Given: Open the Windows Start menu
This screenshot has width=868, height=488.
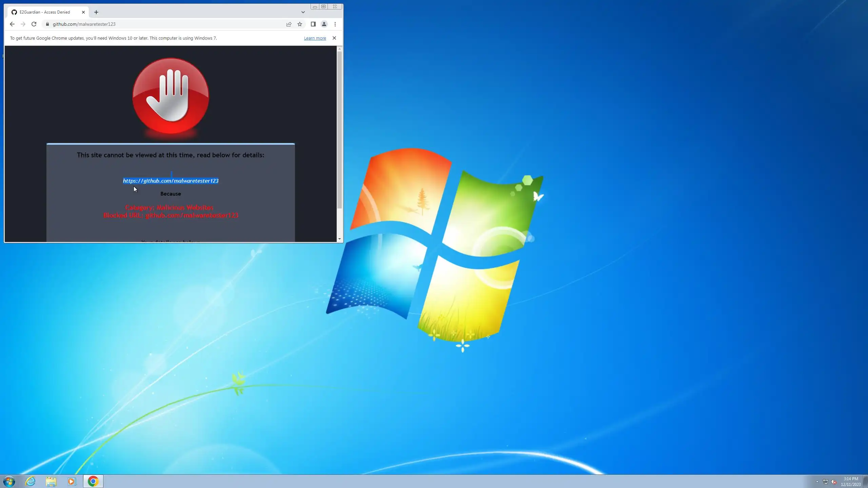Looking at the screenshot, I should click(x=9, y=481).
